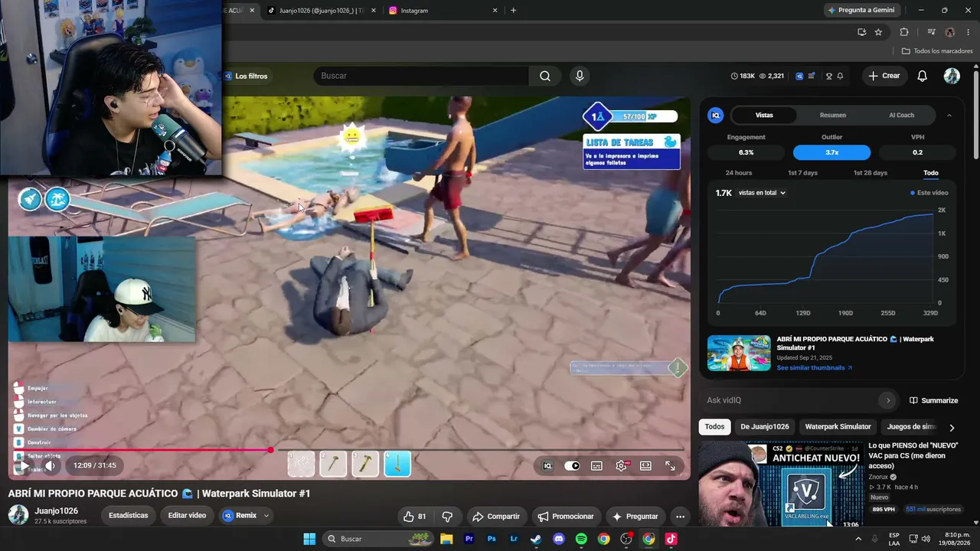Image resolution: width=980 pixels, height=551 pixels.
Task: Select the Waterpark Simulator filter chip
Action: 838,427
